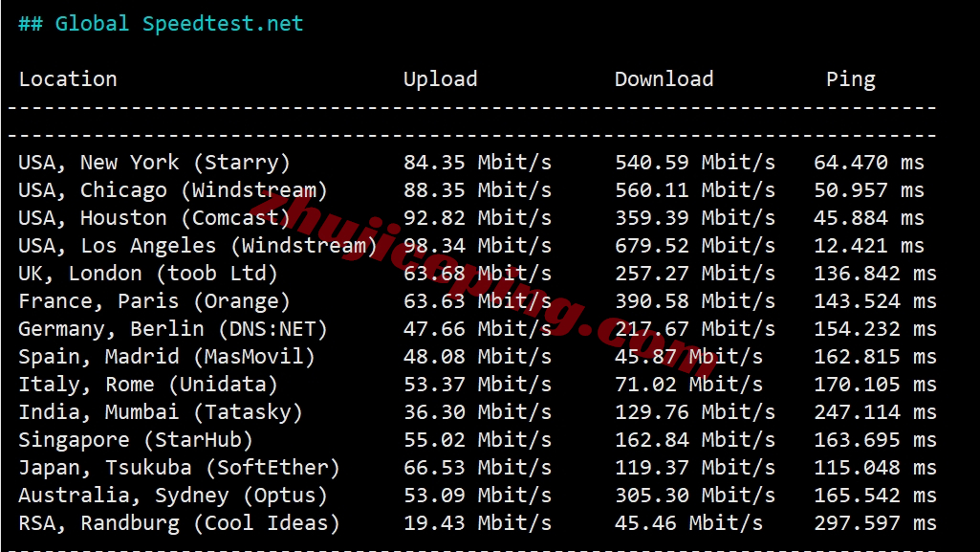Click the France, Paris (Orange) entry

[x=154, y=301]
